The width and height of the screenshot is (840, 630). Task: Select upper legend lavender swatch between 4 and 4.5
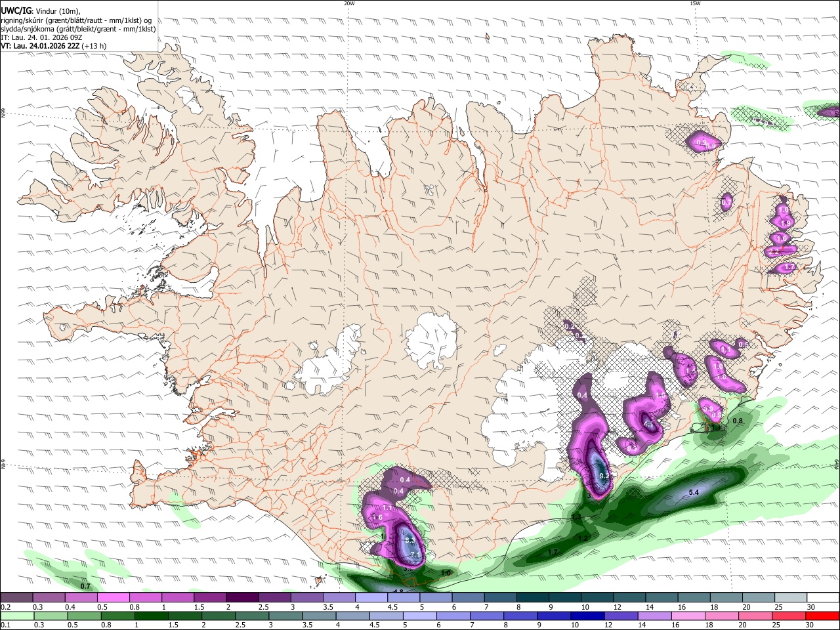click(370, 597)
